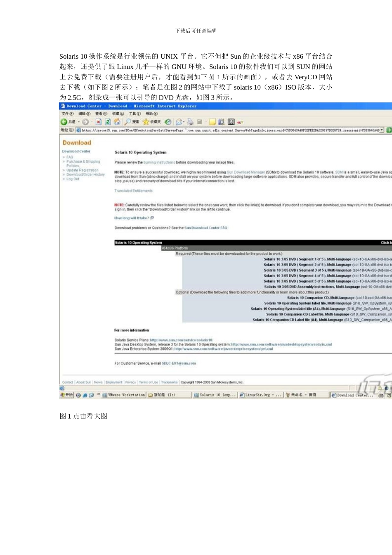Click the Go arrow beside address bar
The image size is (392, 555).
click(x=389, y=130)
